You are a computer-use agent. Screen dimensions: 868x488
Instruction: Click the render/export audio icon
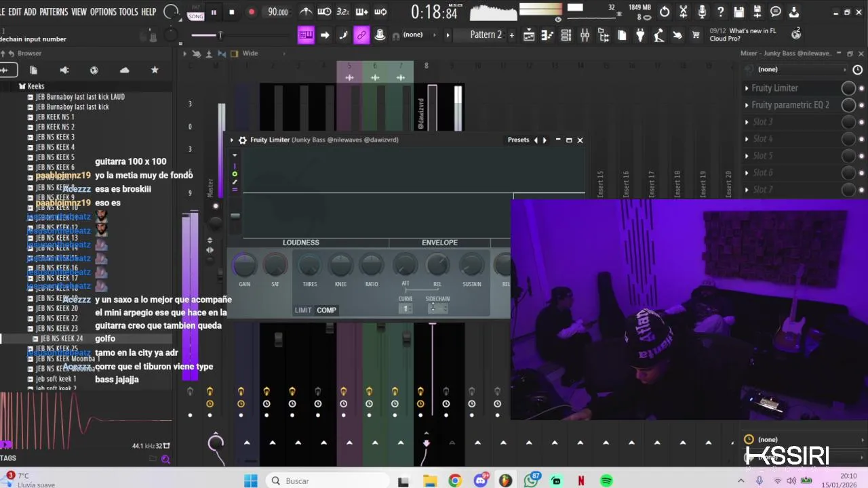(x=757, y=12)
